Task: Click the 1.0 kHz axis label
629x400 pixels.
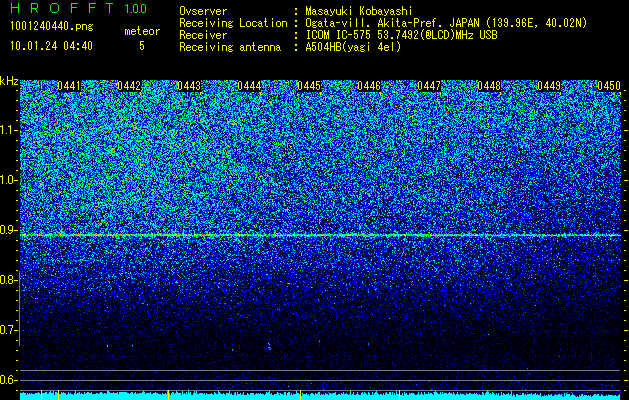Action: tap(9, 181)
